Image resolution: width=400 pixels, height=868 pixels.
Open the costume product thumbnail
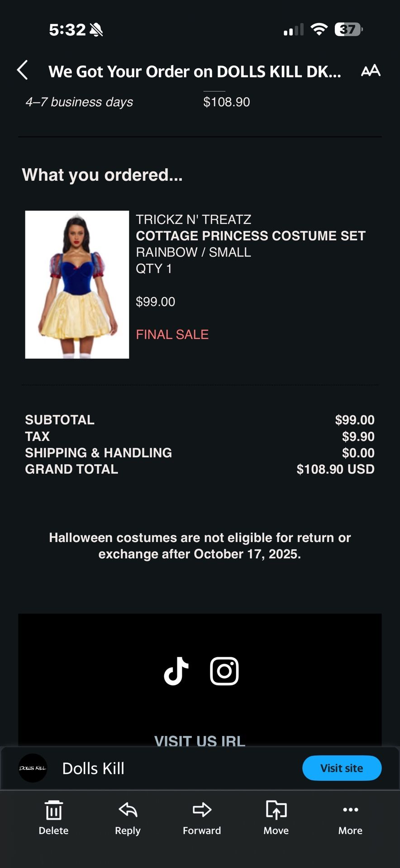click(x=77, y=284)
